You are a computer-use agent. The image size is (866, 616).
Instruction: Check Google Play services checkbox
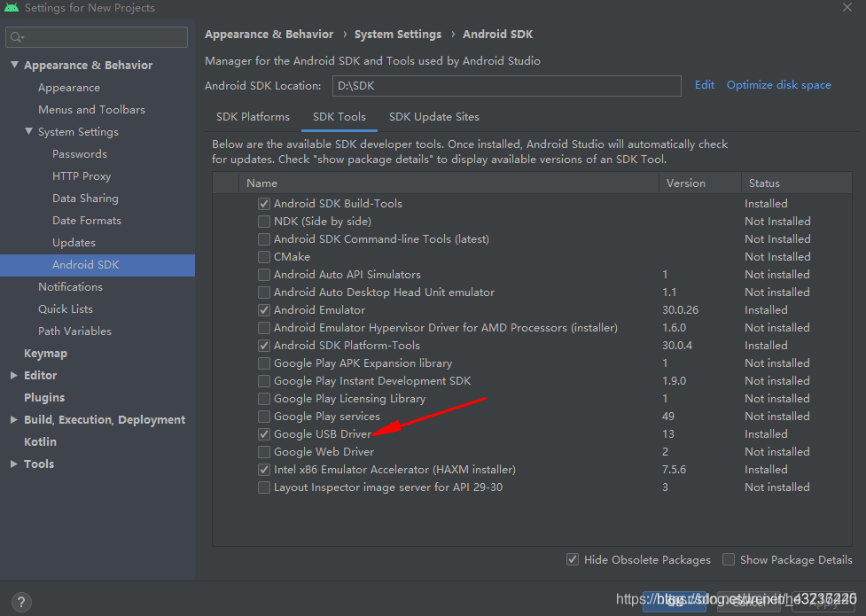(x=264, y=417)
